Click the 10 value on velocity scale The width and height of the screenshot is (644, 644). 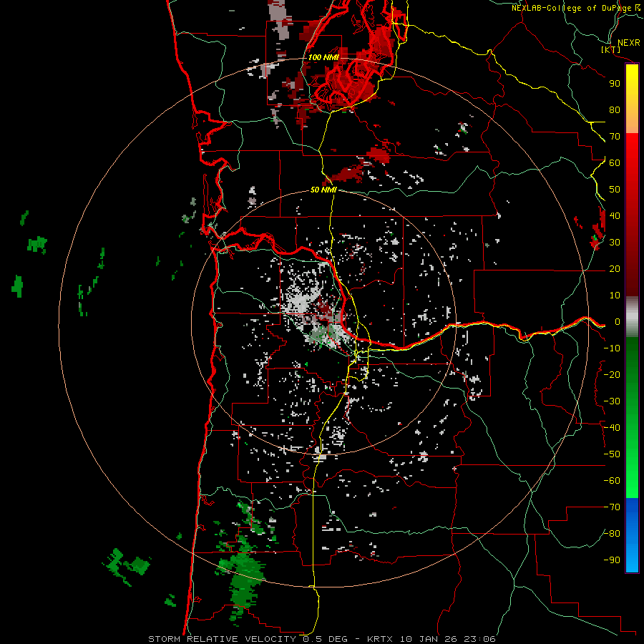coord(615,296)
